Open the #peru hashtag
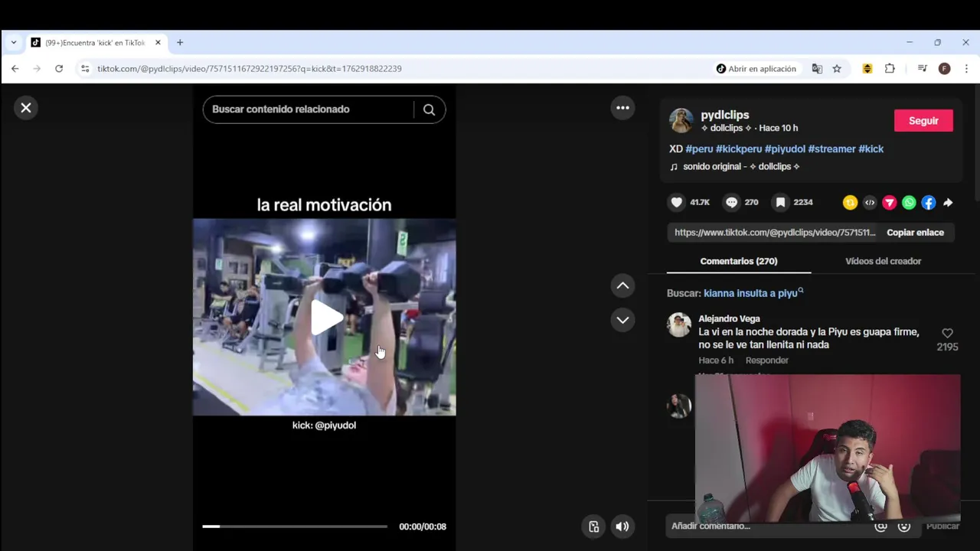Image resolution: width=980 pixels, height=551 pixels. tap(699, 149)
